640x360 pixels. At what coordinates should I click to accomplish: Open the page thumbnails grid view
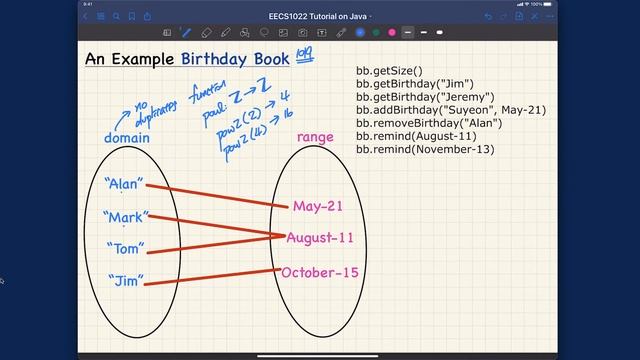[x=100, y=16]
